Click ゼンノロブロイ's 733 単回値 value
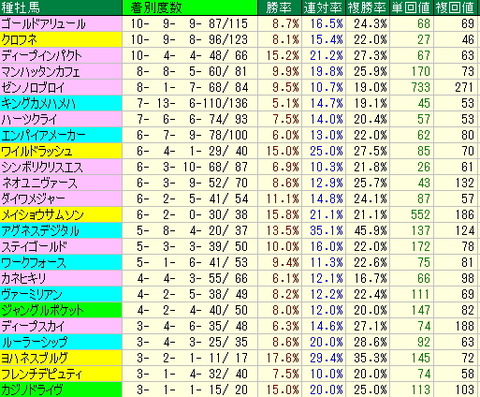The width and height of the screenshot is (480, 397). coord(421,88)
